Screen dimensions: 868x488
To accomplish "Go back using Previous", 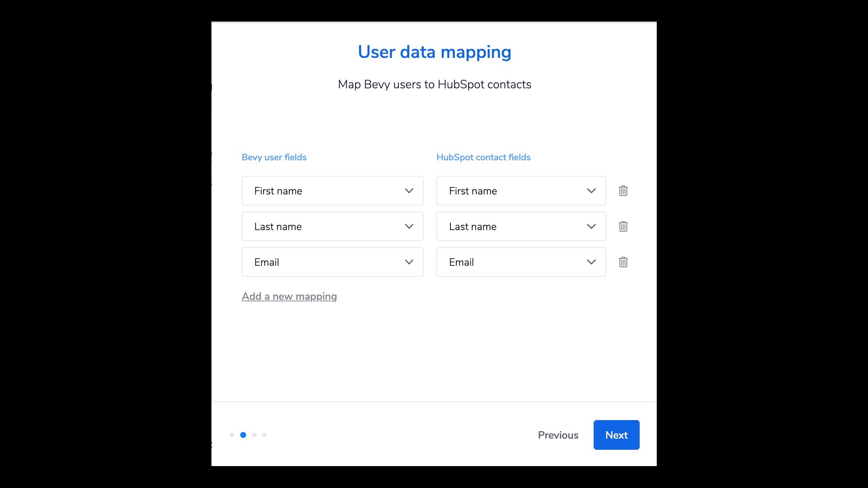I will (x=558, y=435).
